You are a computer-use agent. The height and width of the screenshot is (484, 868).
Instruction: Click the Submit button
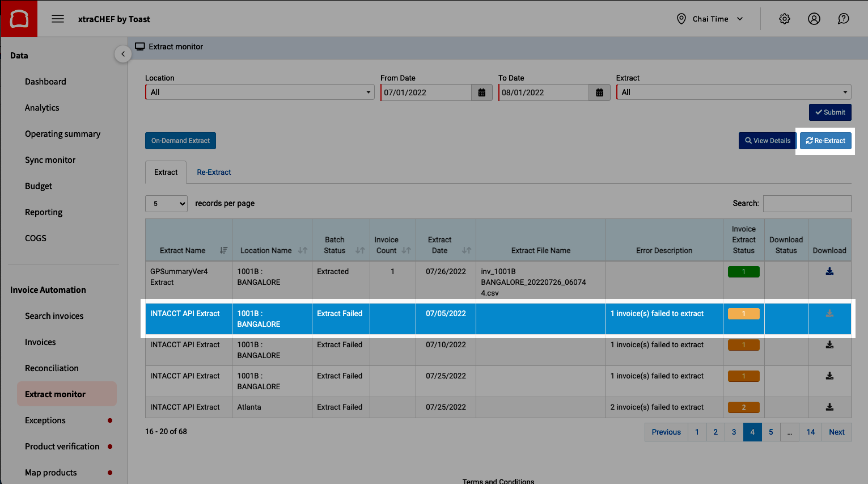(x=829, y=112)
